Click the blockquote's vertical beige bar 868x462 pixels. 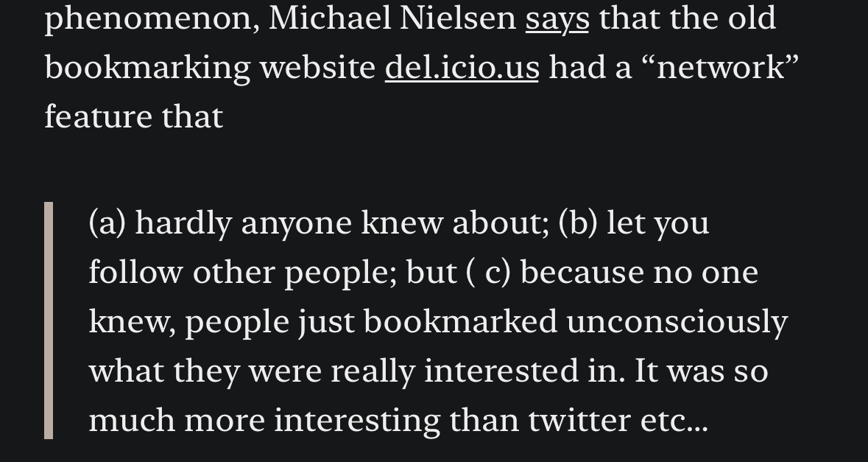point(49,321)
